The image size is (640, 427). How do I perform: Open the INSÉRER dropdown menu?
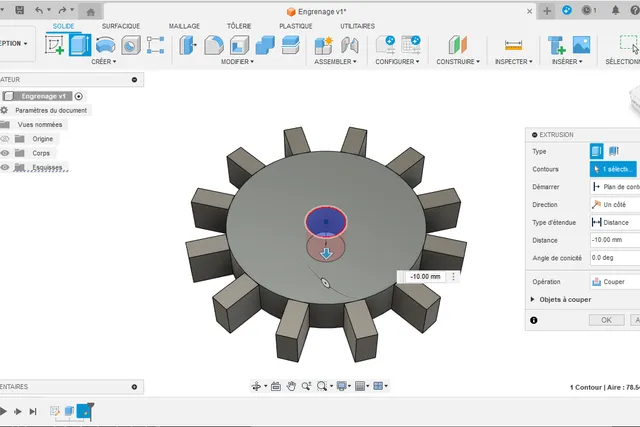[567, 62]
